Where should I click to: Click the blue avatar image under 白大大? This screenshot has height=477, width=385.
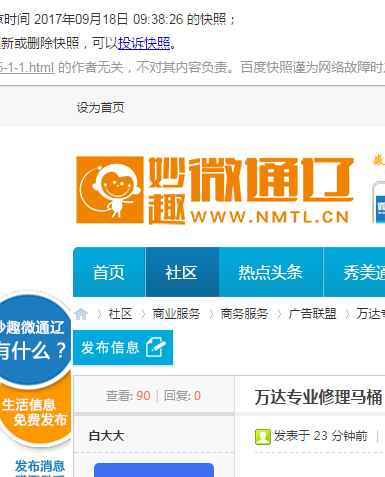tap(154, 470)
